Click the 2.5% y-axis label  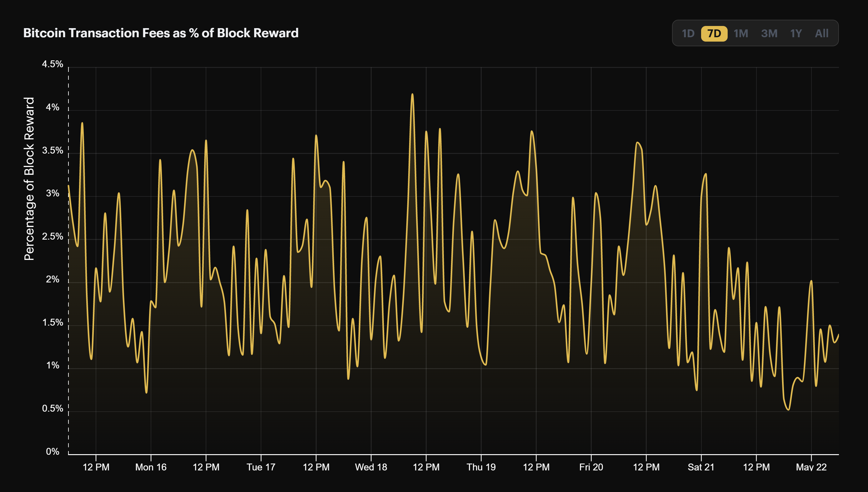coord(52,236)
